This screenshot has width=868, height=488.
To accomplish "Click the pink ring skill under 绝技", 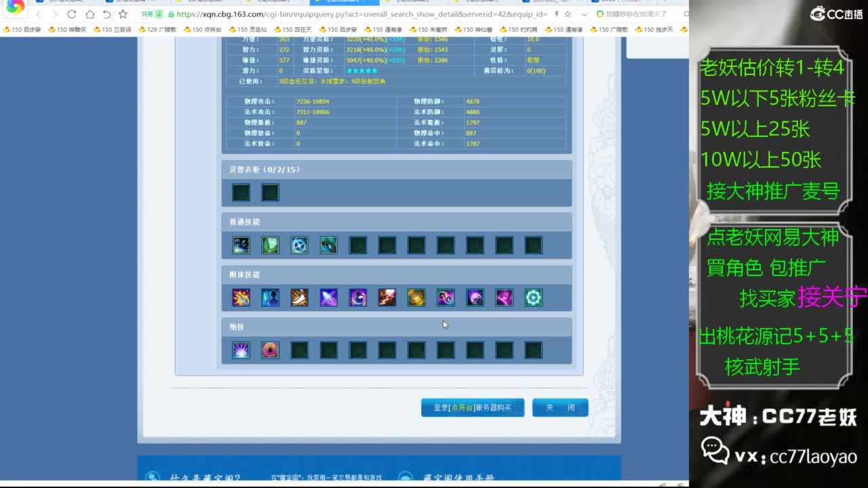I will point(270,350).
